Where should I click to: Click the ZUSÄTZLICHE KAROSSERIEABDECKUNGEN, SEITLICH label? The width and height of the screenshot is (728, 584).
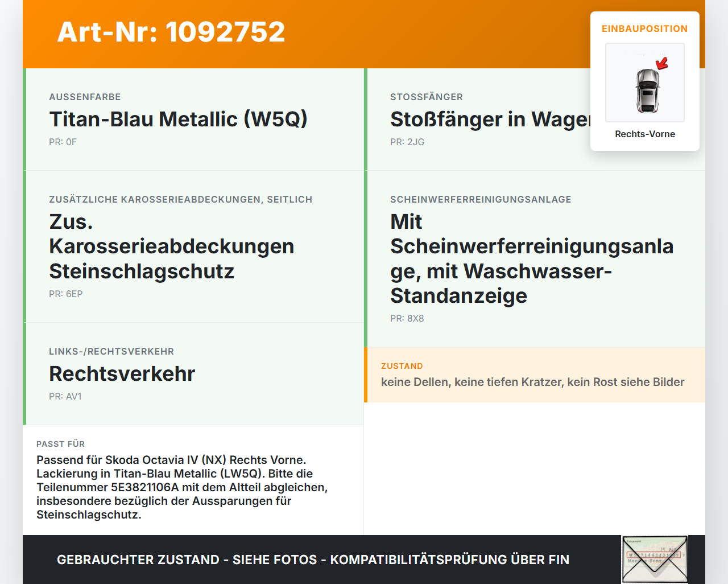[x=181, y=199]
